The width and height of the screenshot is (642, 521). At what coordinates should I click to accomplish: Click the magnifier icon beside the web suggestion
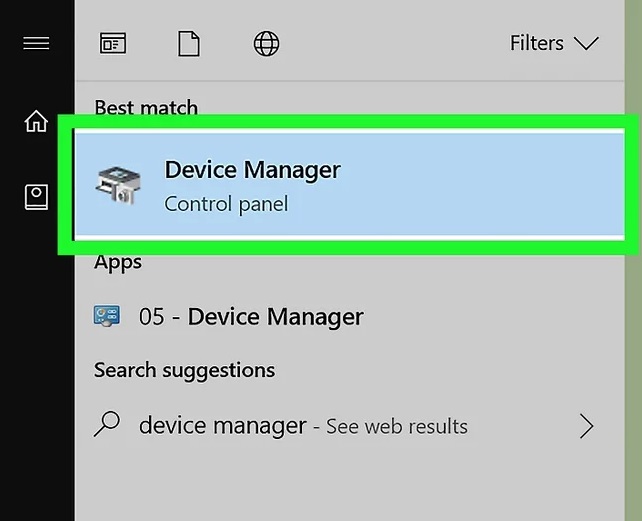(106, 425)
